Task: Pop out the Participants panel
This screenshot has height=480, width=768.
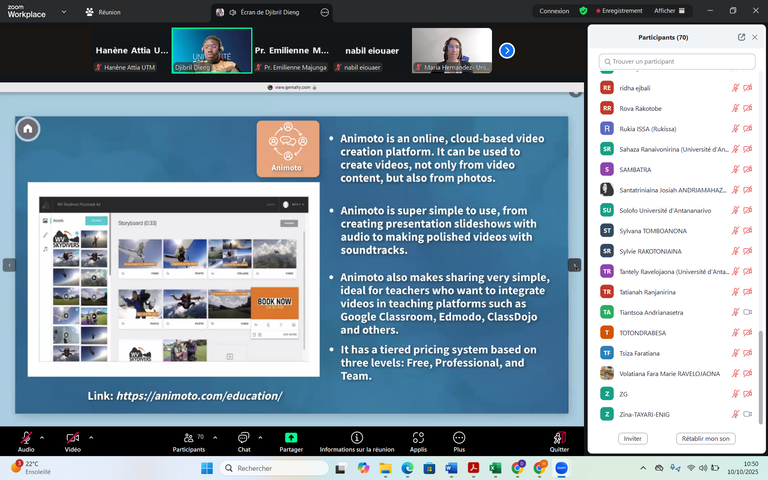Action: 742,37
